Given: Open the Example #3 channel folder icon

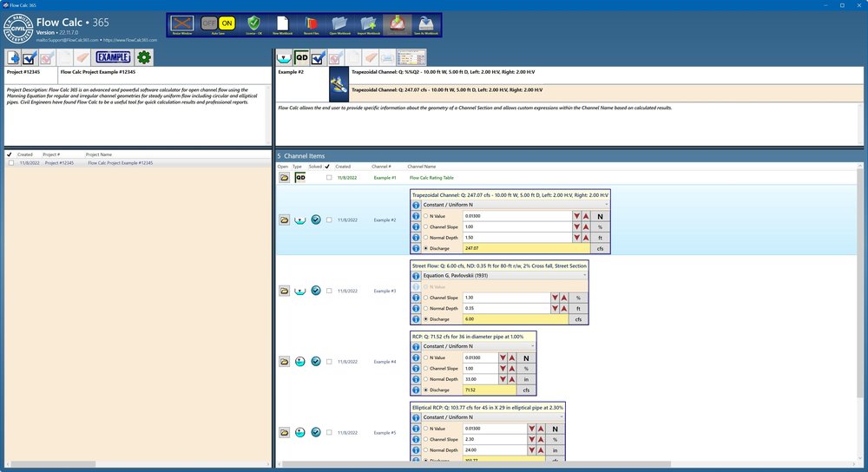Looking at the screenshot, I should tap(284, 291).
